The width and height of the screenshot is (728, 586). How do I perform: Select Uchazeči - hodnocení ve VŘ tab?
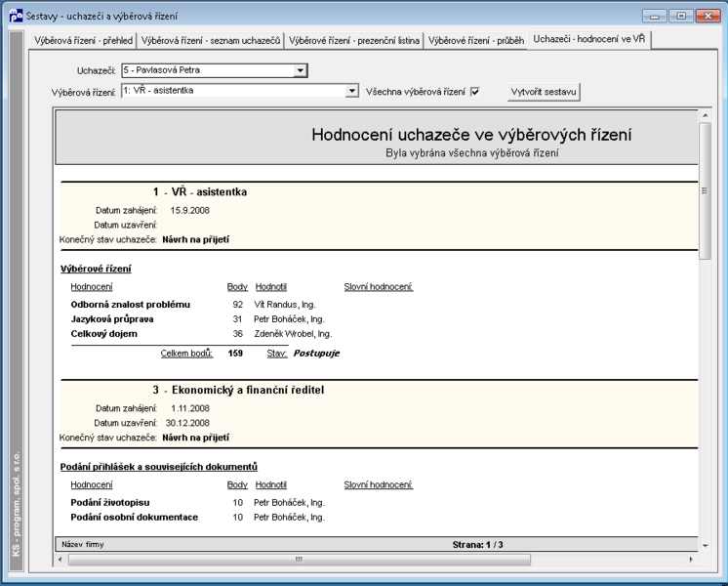click(x=588, y=39)
